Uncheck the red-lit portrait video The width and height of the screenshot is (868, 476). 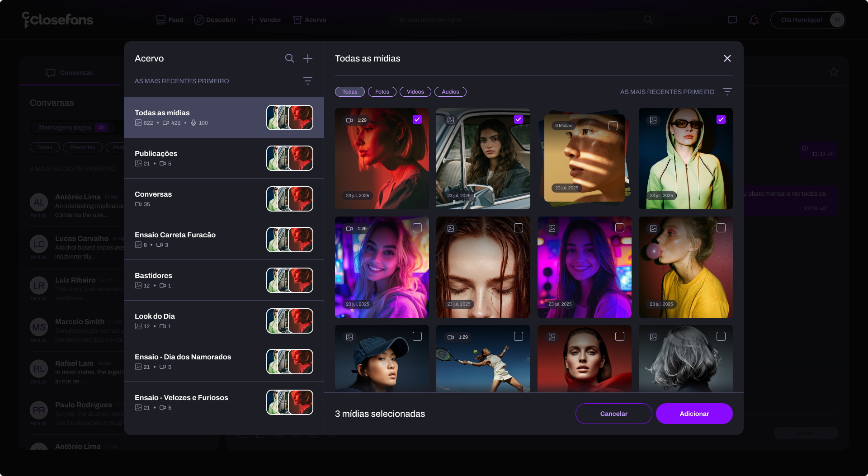417,119
